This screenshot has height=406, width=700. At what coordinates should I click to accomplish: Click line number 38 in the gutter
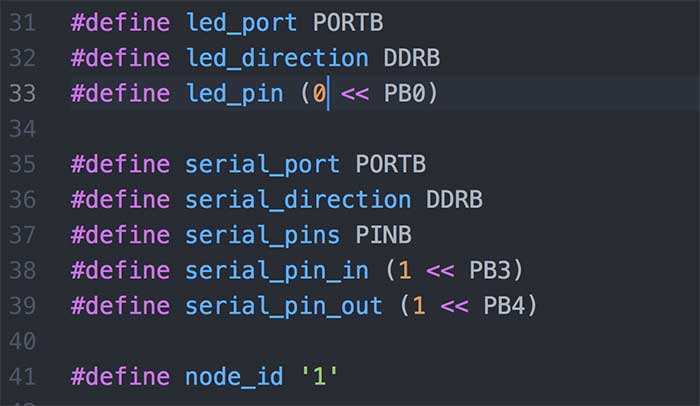click(x=22, y=270)
